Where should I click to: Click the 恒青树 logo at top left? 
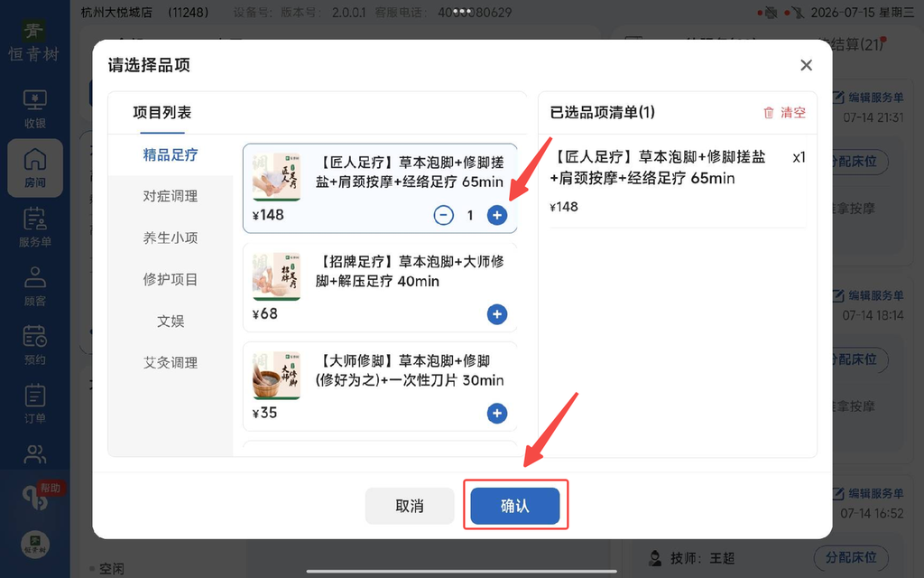(33, 42)
